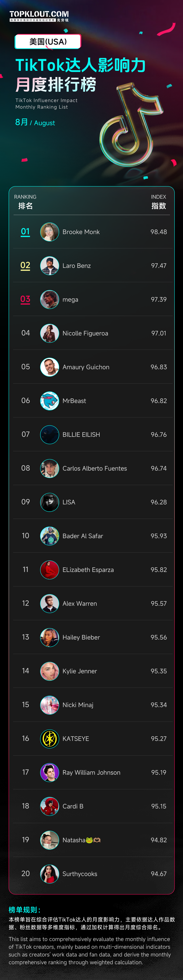Select the Nicolle Figueroa name
This screenshot has height=980, width=183.
click(85, 333)
